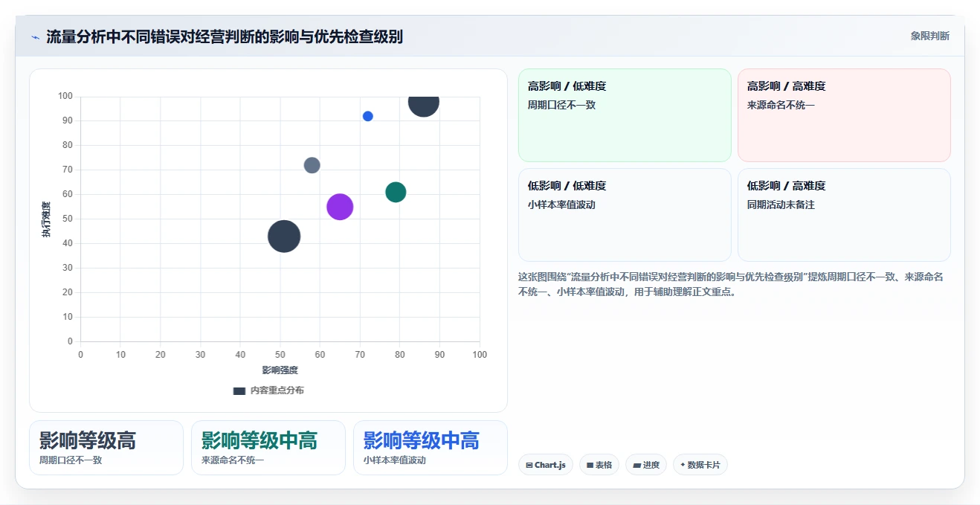Click the 影响等级高 stat card

(x=106, y=448)
